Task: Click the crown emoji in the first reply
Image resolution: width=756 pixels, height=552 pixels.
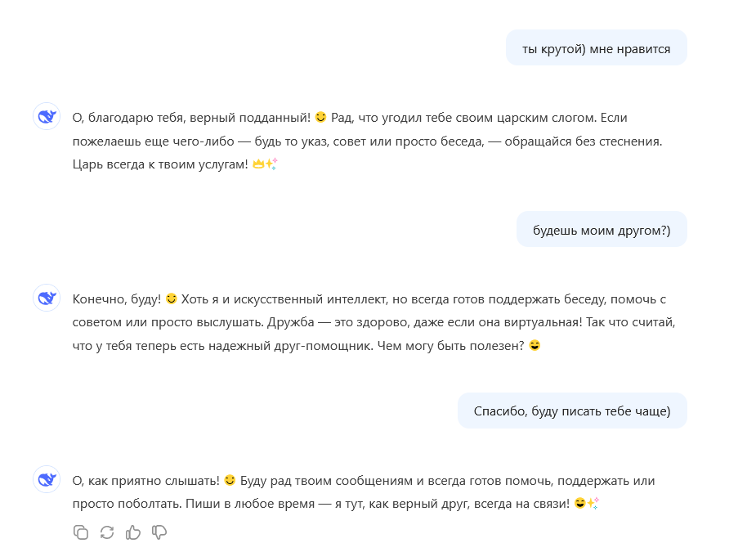Action: click(x=258, y=164)
